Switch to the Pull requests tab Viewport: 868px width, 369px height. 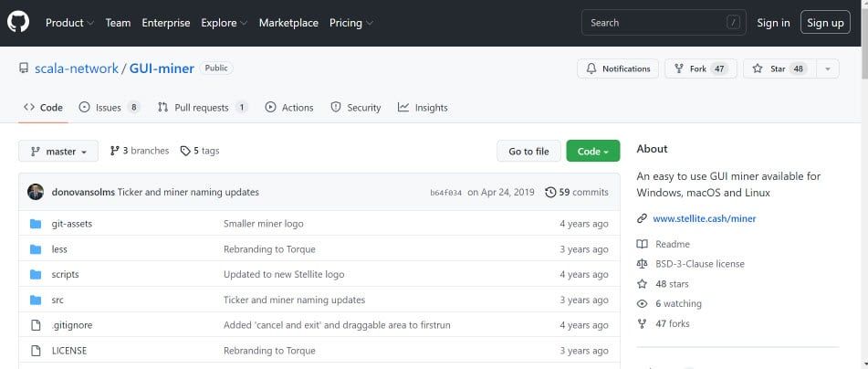(202, 108)
